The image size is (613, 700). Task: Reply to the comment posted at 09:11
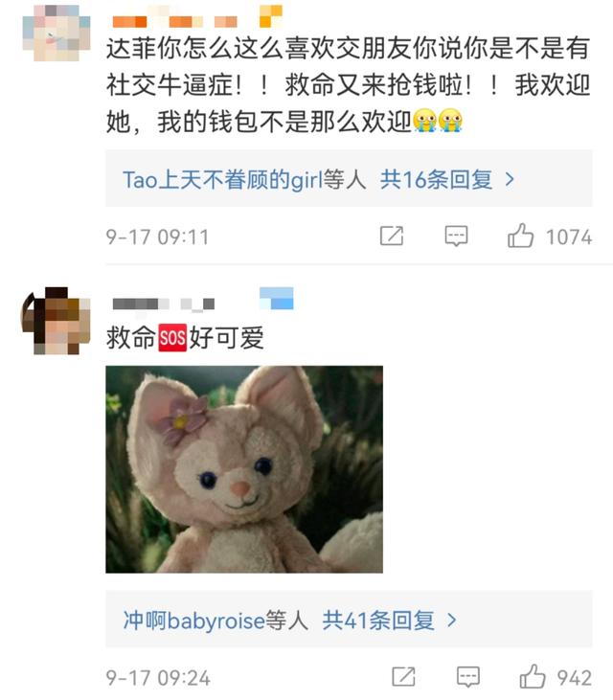[x=456, y=236]
